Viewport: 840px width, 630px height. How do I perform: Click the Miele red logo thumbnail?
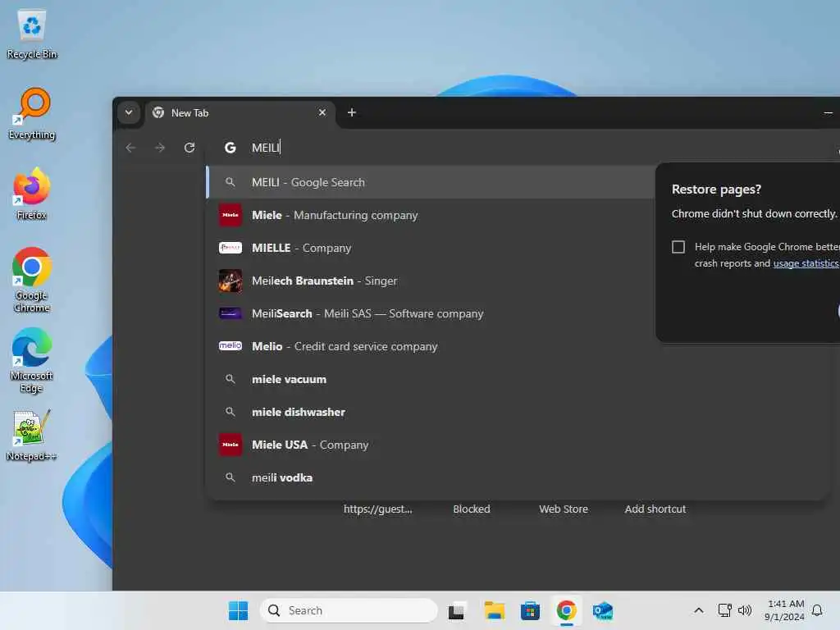click(231, 215)
